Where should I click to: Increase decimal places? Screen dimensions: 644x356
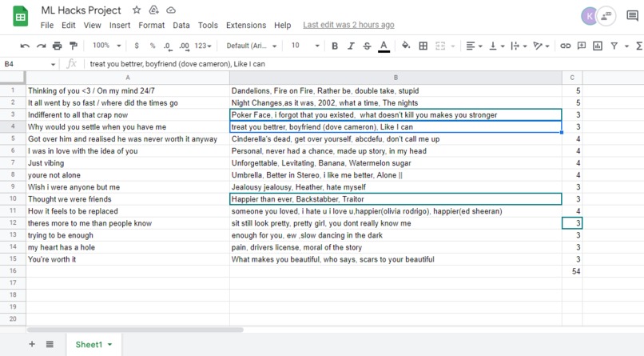point(184,46)
